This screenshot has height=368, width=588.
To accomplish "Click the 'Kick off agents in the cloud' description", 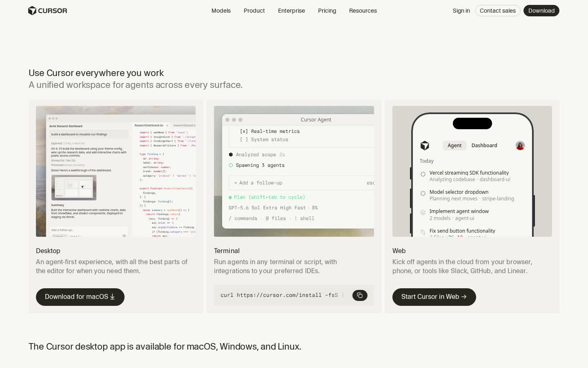I will pyautogui.click(x=462, y=266).
